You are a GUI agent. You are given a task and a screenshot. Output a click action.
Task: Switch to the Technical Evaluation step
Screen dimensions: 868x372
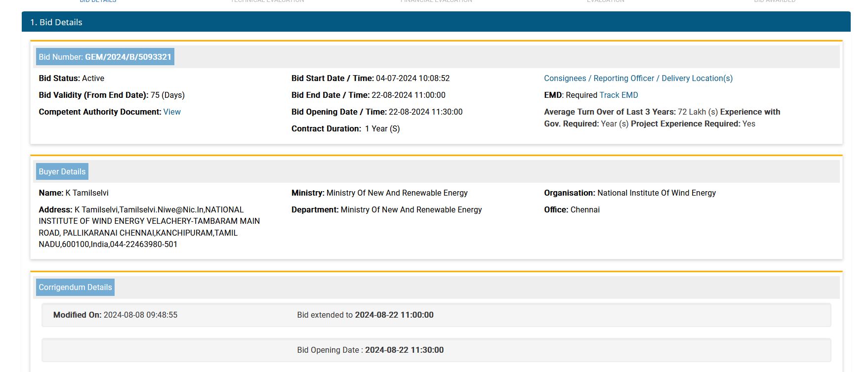267,1
